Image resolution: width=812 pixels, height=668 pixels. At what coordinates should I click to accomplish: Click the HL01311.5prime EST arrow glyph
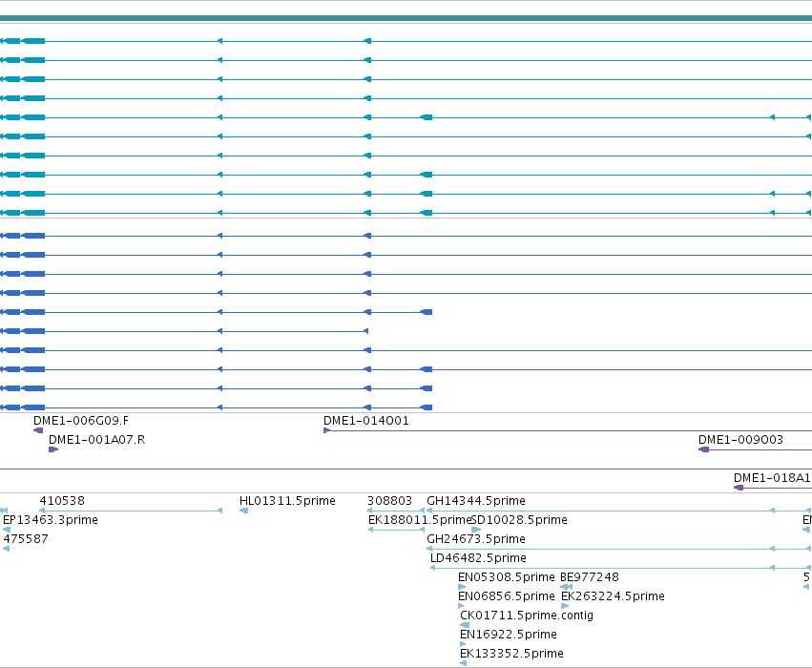pyautogui.click(x=244, y=511)
